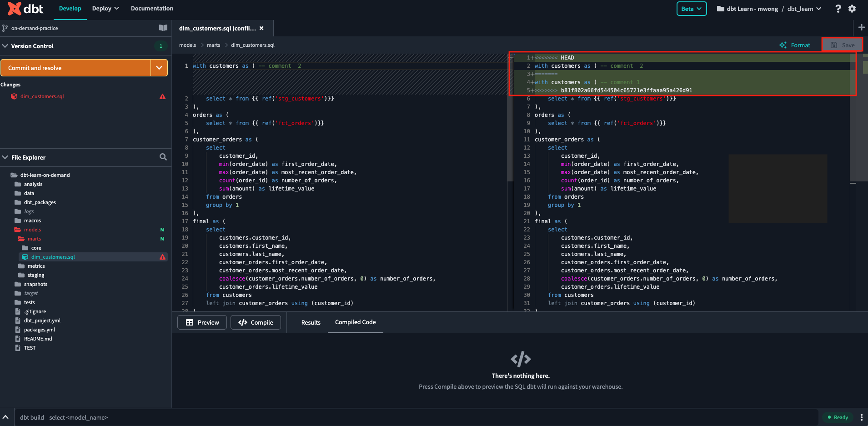
Task: Open the Deploy menu
Action: tap(105, 8)
